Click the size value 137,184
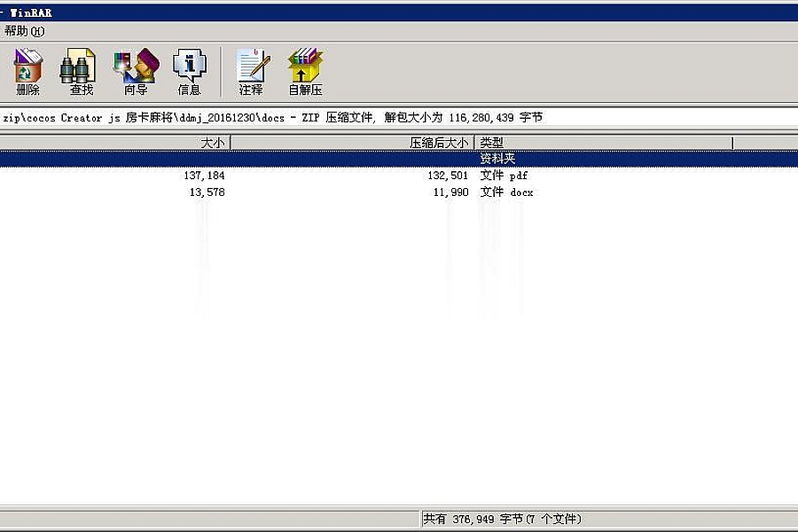The height and width of the screenshot is (532, 798). (x=204, y=176)
